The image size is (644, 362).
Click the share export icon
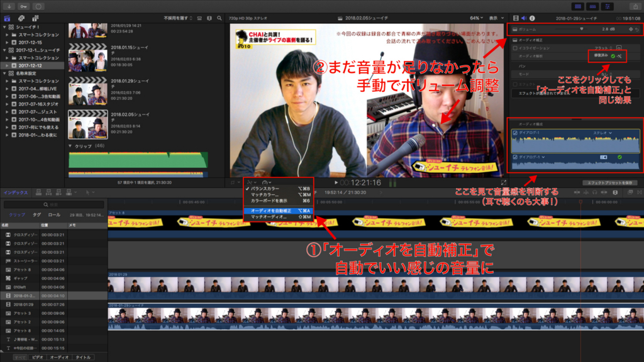(635, 6)
